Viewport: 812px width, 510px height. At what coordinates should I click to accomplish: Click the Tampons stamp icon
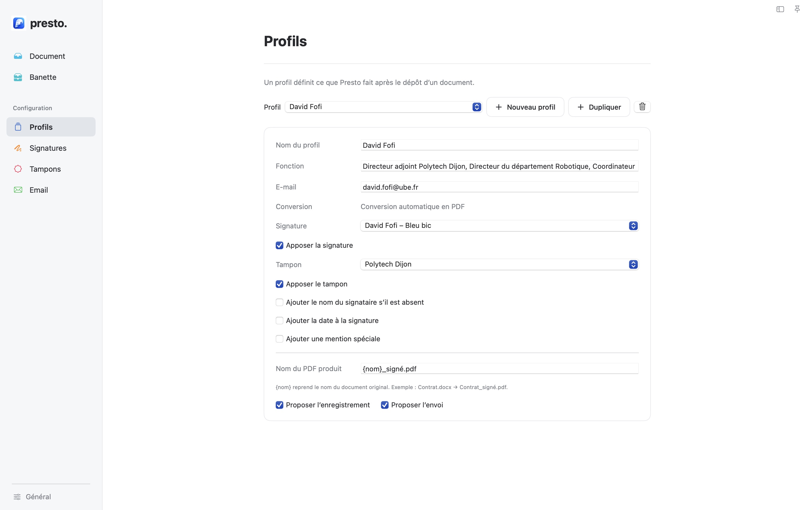pyautogui.click(x=18, y=169)
